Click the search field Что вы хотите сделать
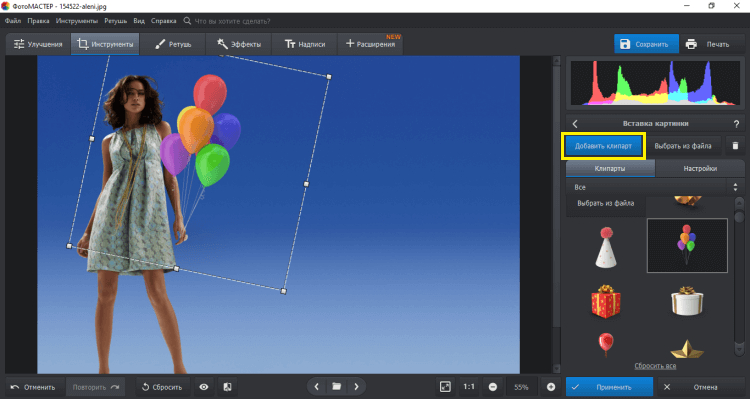This screenshot has width=750, height=399. (232, 21)
